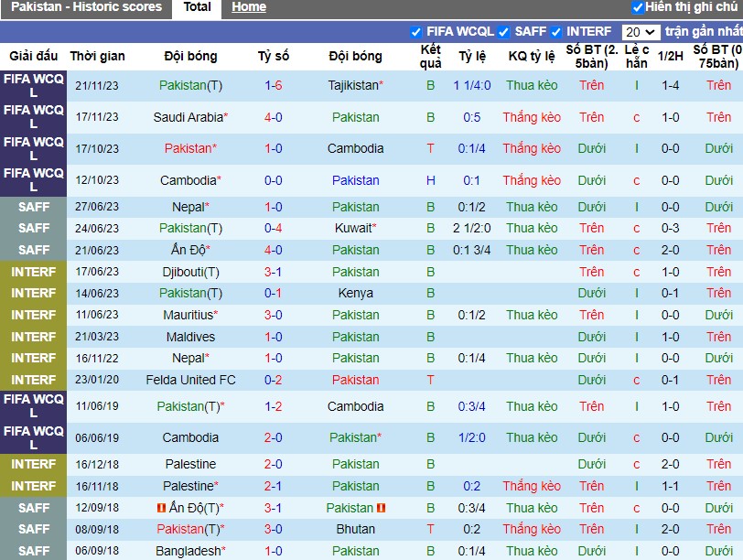This screenshot has height=560, width=743.
Task: Open Kenya team link
Action: tap(355, 293)
